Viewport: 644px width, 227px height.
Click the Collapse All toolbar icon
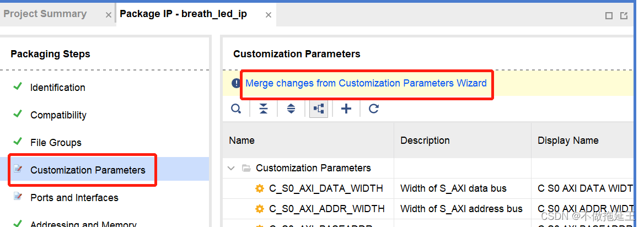tap(264, 109)
